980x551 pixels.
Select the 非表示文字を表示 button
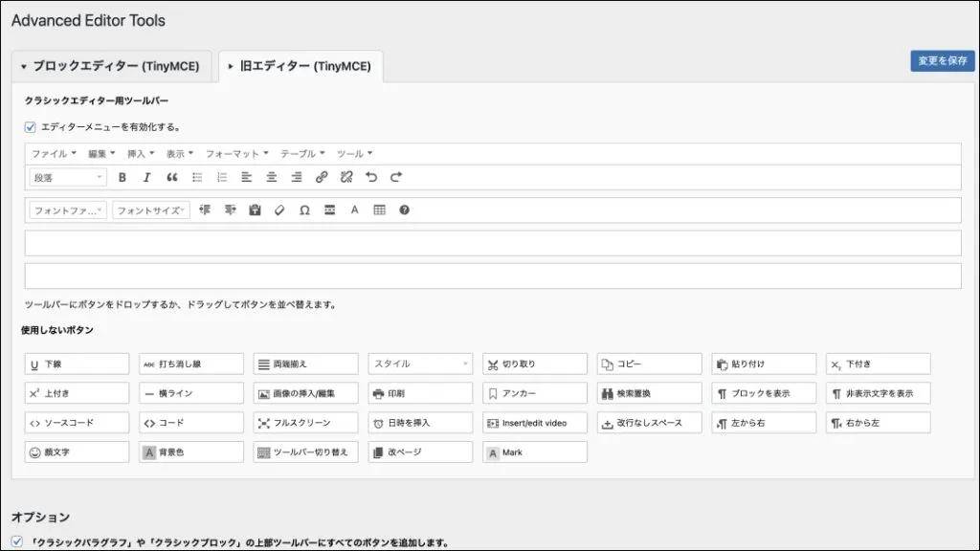tap(879, 393)
